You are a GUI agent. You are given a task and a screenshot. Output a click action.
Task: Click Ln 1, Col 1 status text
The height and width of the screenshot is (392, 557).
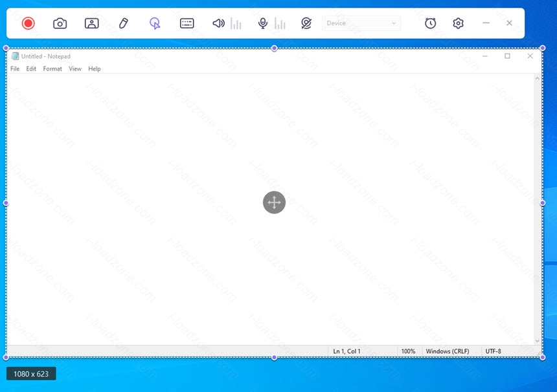tap(347, 351)
